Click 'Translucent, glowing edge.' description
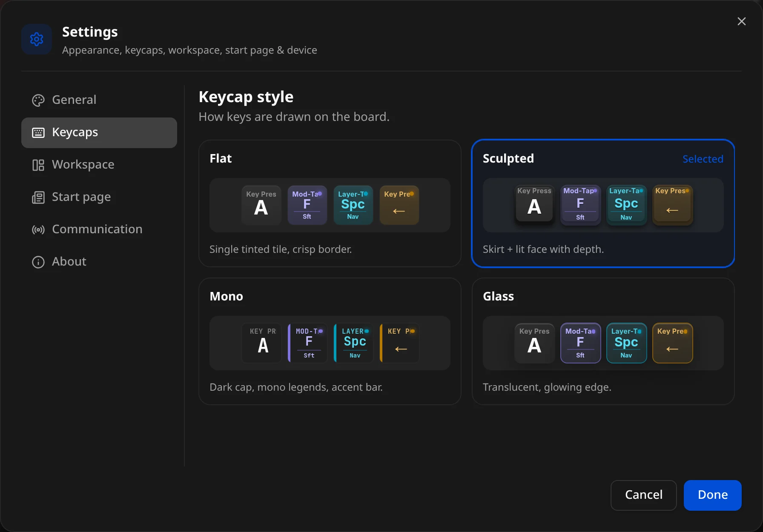763x532 pixels. [x=547, y=387]
